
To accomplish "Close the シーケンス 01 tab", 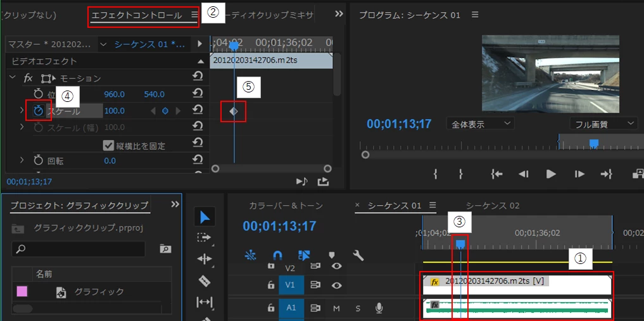I will (357, 205).
